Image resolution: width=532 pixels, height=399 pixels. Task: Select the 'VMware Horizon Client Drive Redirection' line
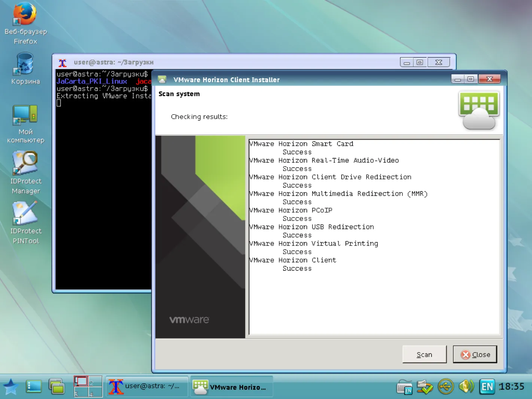pos(330,177)
